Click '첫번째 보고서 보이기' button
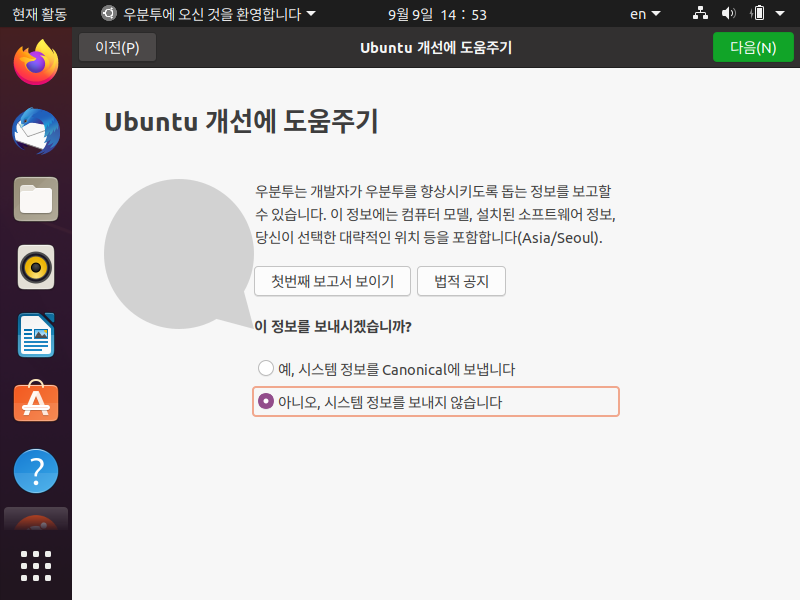The image size is (800, 600). pyautogui.click(x=332, y=281)
